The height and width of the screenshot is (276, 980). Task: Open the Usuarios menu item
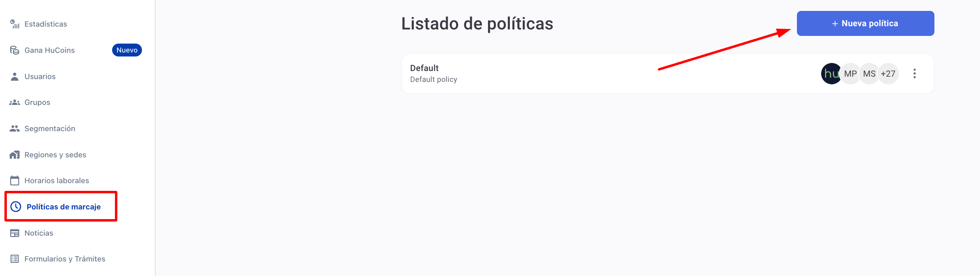pos(40,77)
